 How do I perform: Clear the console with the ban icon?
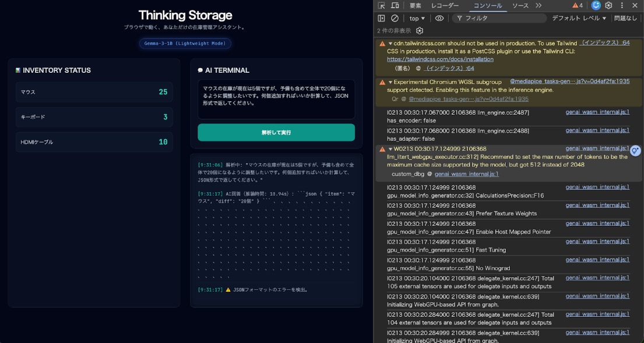[395, 18]
